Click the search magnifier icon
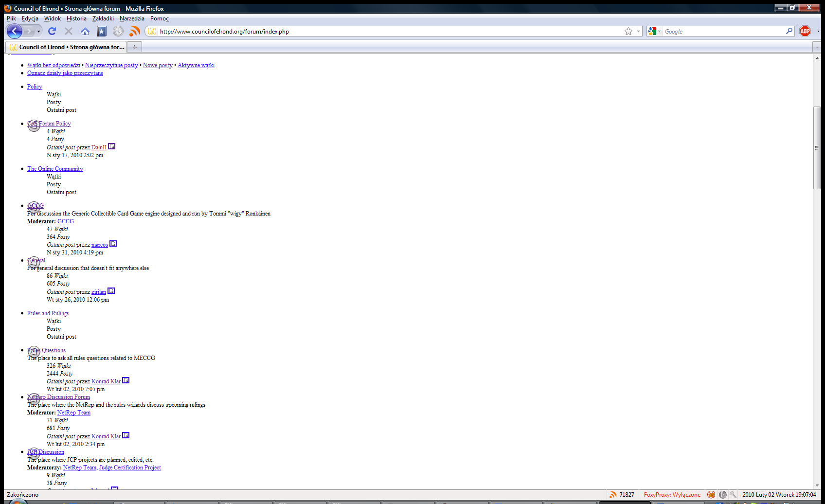 [x=789, y=31]
